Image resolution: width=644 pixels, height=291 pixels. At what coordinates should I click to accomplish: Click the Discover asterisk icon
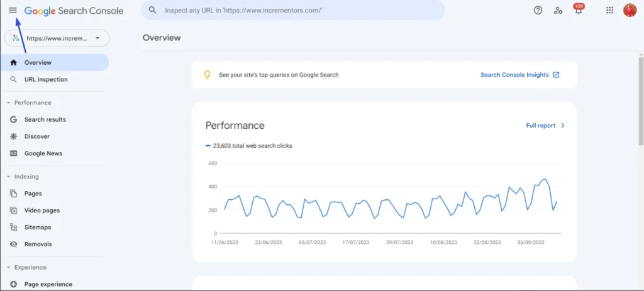14,136
